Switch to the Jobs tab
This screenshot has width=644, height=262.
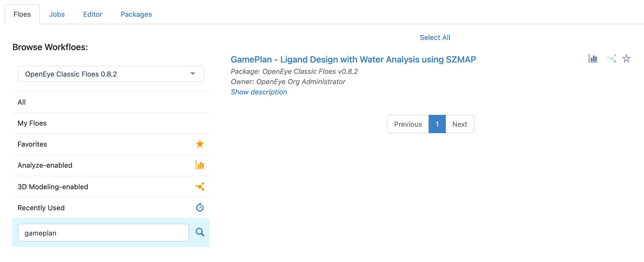click(x=57, y=14)
